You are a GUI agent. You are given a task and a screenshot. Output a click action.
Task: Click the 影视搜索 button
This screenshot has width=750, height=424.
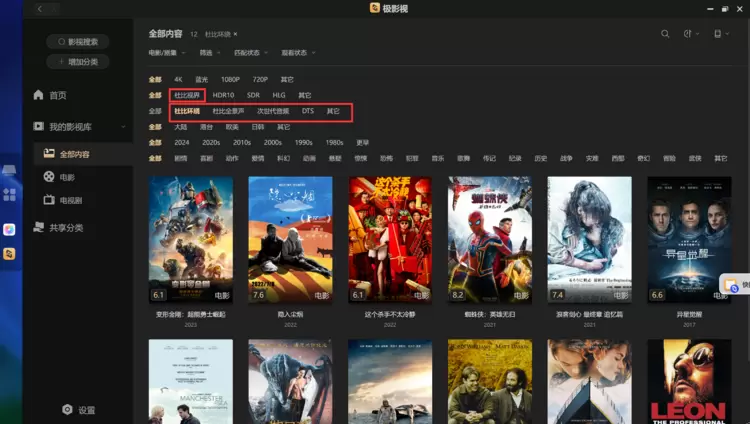click(77, 42)
